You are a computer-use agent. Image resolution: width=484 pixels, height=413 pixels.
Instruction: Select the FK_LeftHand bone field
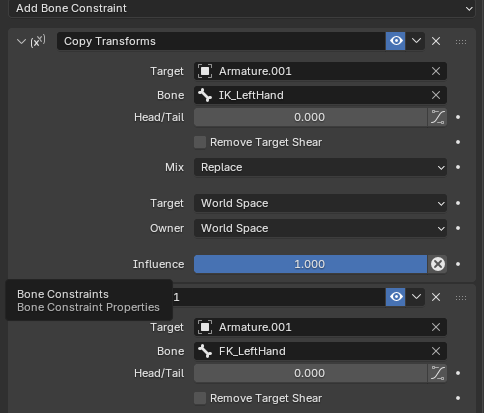[x=320, y=351]
